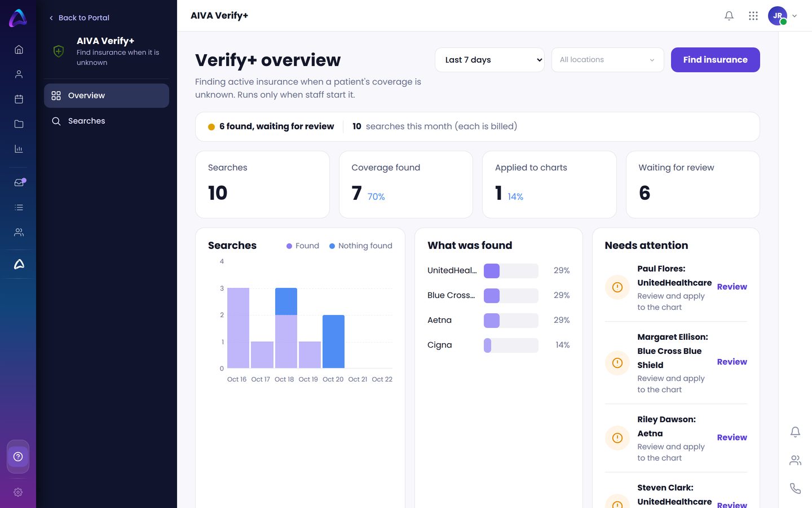The height and width of the screenshot is (508, 812).
Task: Open the Home icon in left rail
Action: click(x=19, y=50)
